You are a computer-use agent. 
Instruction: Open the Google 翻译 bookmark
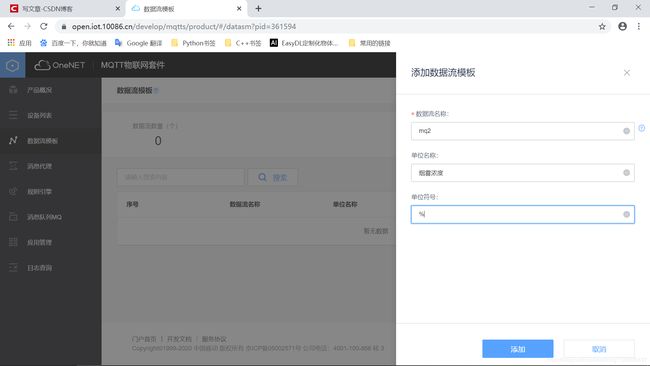(x=138, y=43)
